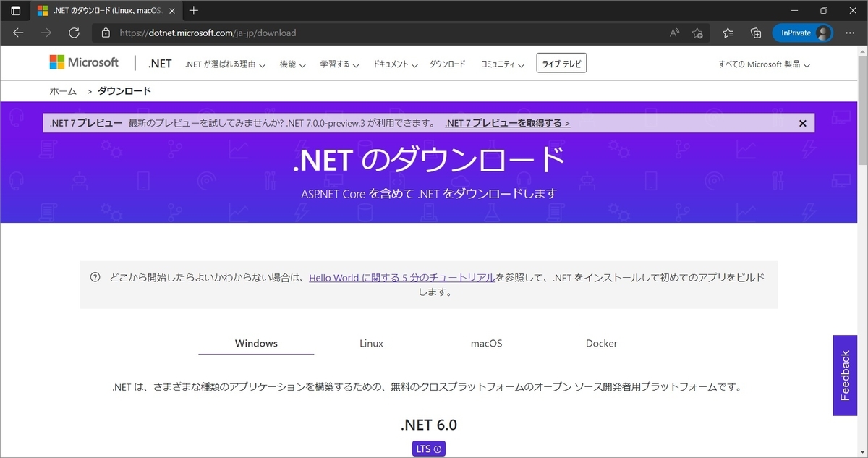Viewport: 868px width, 458px height.
Task: Expand ".NET が選ばれる理由" menu
Action: click(x=225, y=64)
